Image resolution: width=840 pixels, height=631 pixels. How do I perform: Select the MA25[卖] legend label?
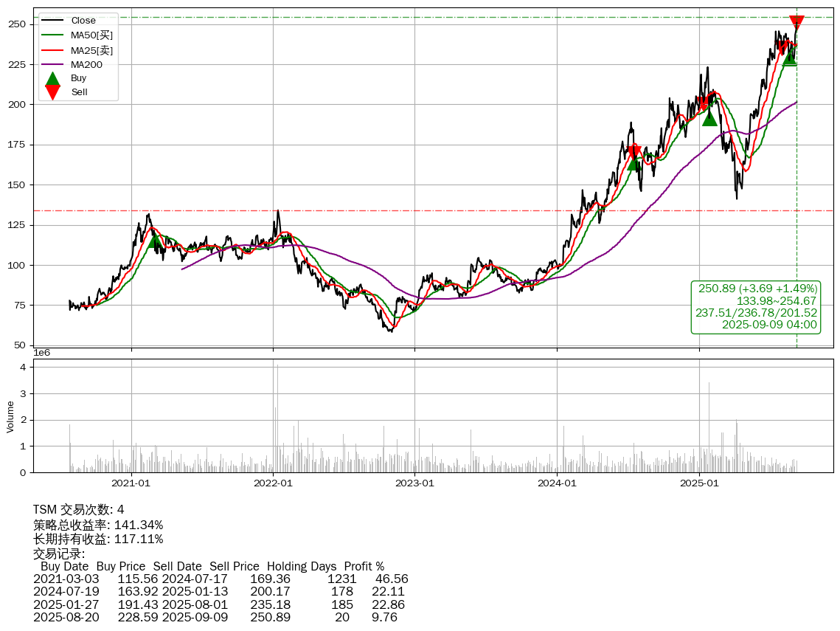[92, 49]
